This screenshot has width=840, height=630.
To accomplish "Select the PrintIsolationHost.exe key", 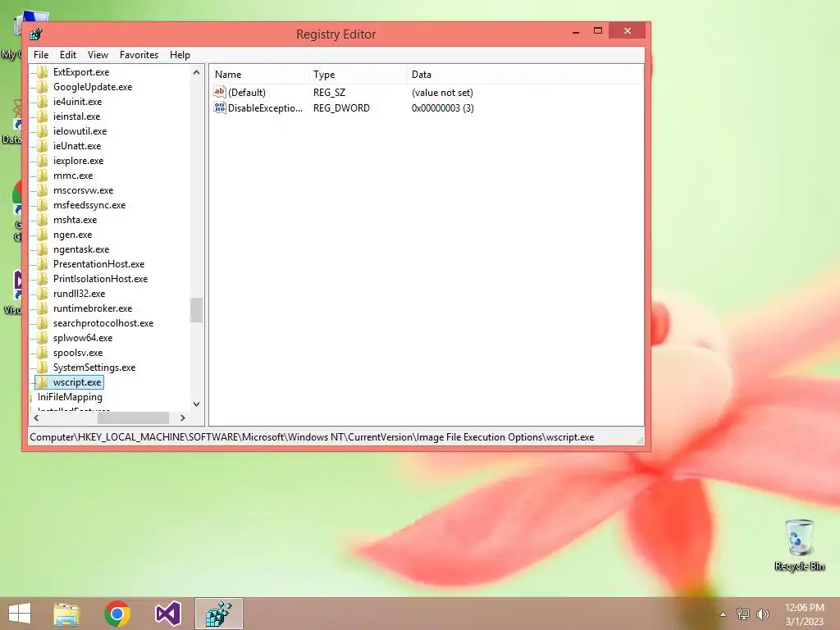I will 100,279.
